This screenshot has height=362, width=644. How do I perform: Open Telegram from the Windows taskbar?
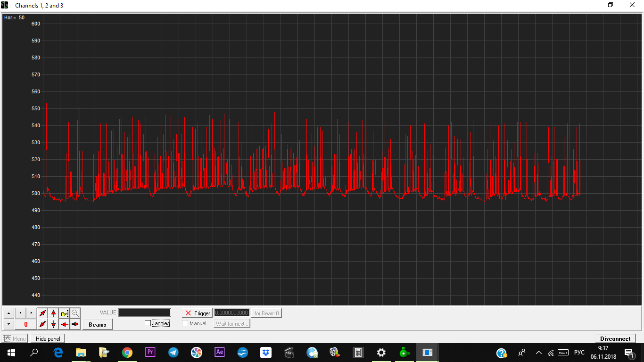tap(173, 352)
